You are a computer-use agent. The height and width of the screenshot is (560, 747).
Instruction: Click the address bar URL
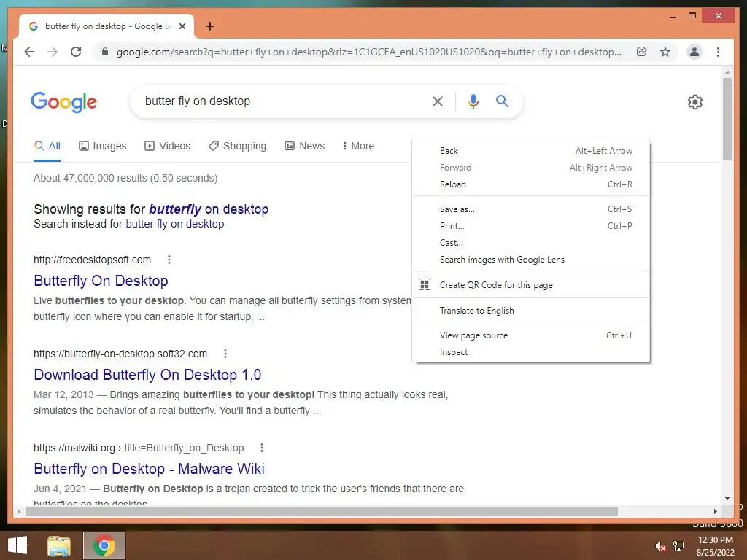point(369,52)
